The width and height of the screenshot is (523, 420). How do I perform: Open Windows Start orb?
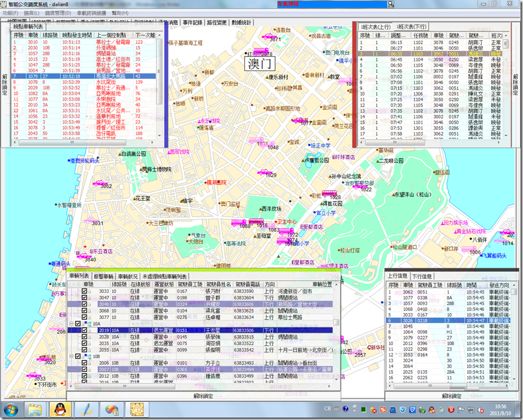coord(10,409)
